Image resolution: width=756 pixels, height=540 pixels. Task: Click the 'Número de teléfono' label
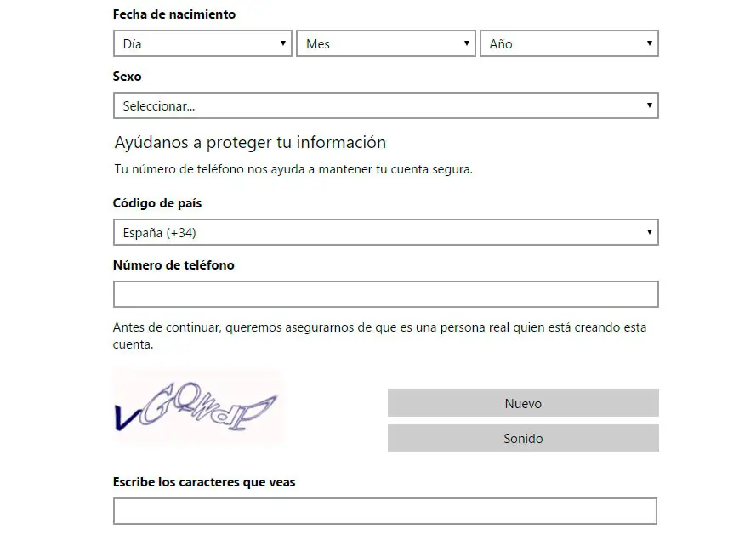[173, 265]
